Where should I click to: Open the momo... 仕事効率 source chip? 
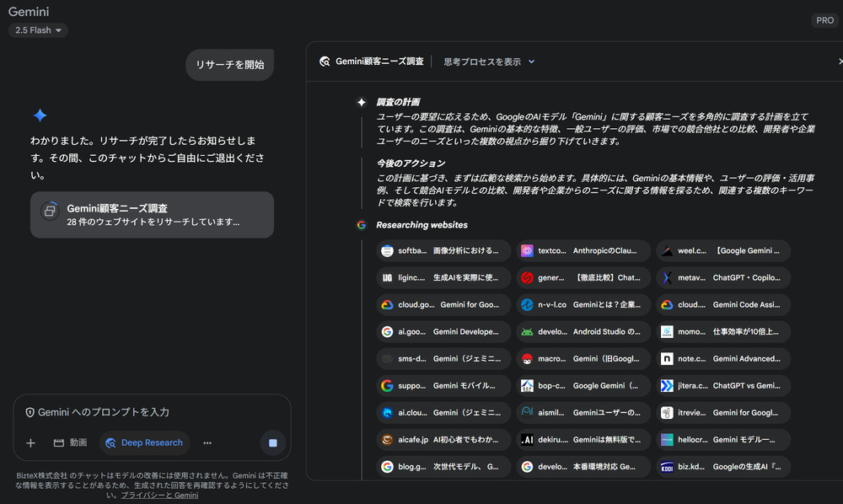tap(723, 331)
